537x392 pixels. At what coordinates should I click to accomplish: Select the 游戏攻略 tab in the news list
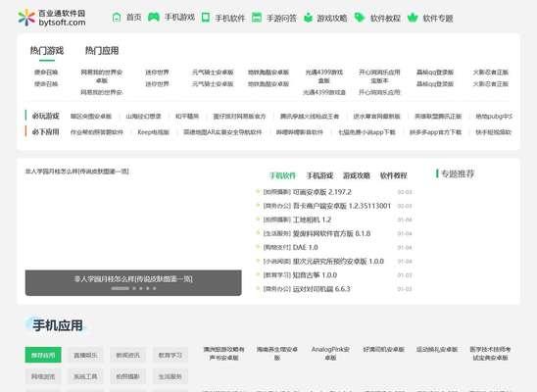pos(357,175)
